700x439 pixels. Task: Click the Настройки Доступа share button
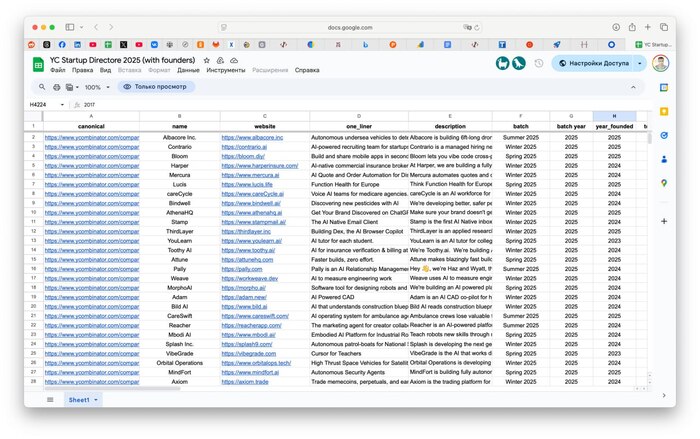click(x=594, y=63)
